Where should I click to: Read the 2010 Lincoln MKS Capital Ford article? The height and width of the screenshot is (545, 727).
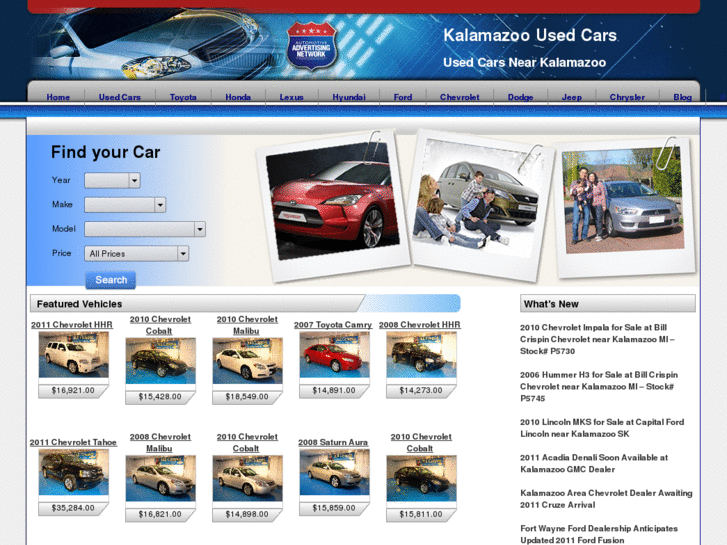602,428
